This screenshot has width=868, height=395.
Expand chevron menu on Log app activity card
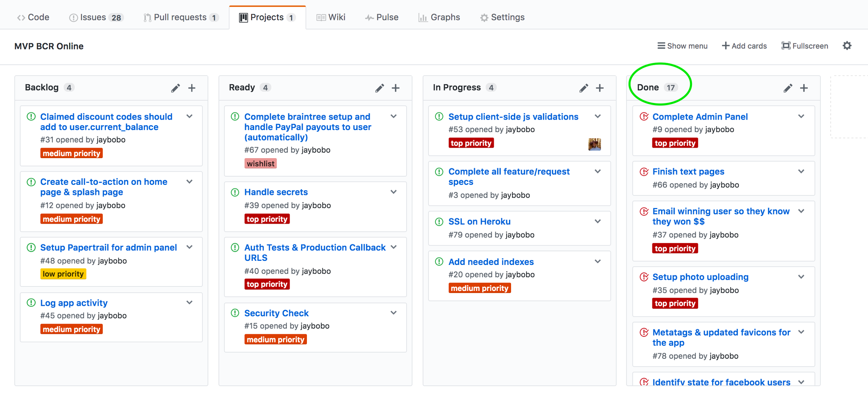pyautogui.click(x=190, y=302)
